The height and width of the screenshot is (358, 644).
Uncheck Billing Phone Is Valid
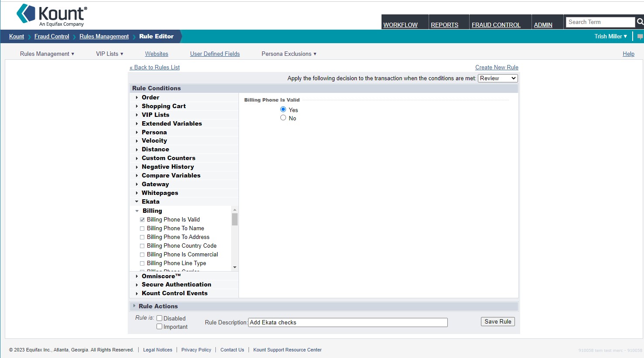[x=142, y=220]
